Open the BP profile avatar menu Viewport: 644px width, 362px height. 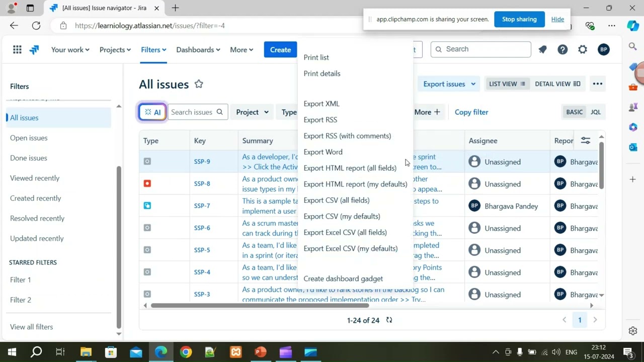[x=604, y=49]
